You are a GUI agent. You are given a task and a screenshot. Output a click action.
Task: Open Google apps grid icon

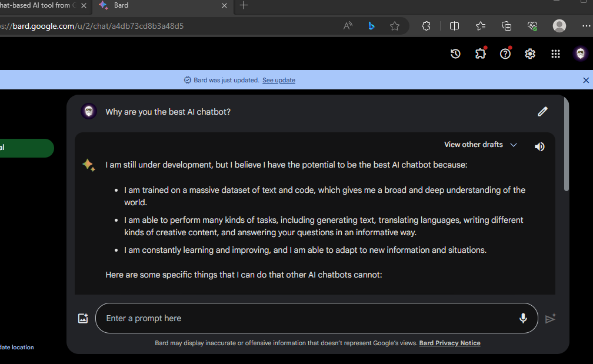[555, 54]
